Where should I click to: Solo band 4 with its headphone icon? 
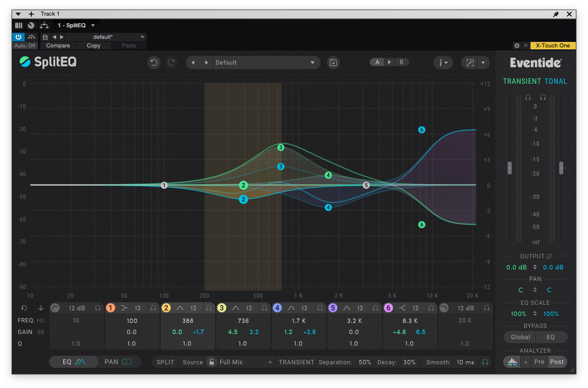[320, 308]
